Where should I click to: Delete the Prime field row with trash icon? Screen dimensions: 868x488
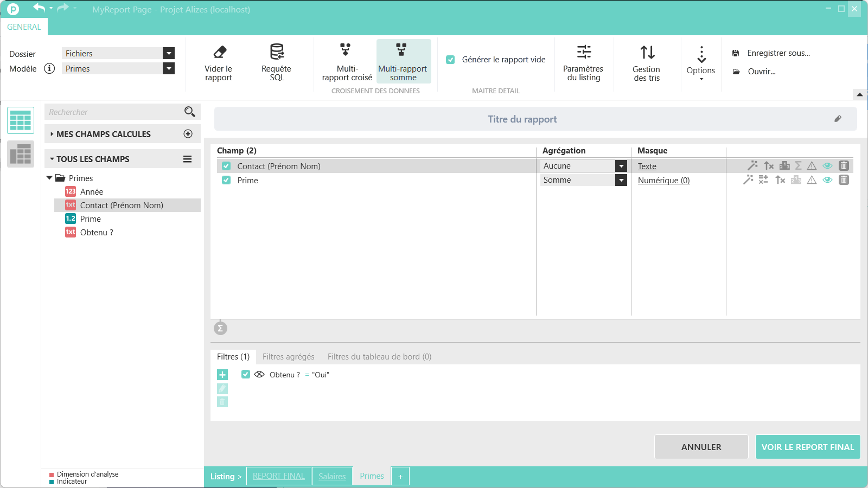tap(844, 180)
